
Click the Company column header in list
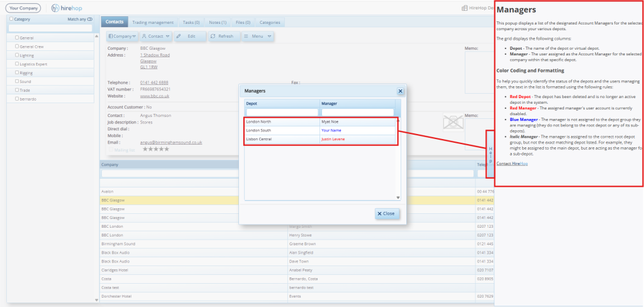[x=194, y=165]
